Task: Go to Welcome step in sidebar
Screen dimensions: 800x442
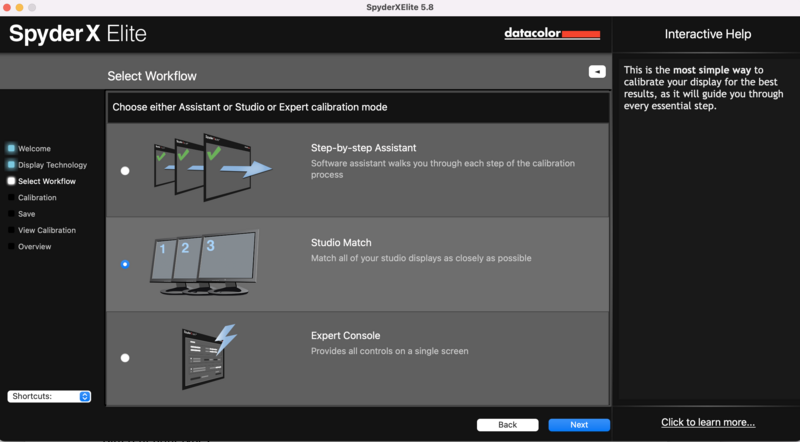Action: pos(34,149)
